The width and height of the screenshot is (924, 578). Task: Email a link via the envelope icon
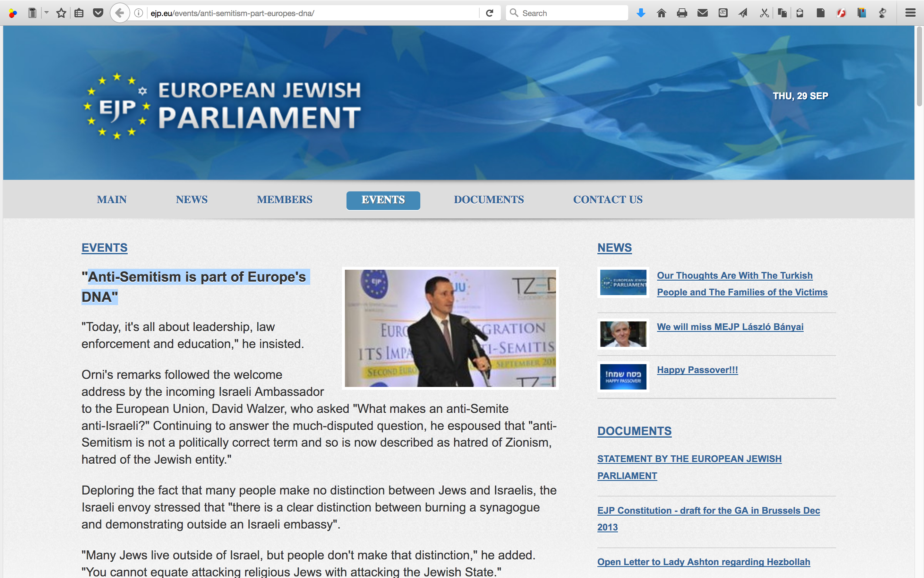[703, 13]
